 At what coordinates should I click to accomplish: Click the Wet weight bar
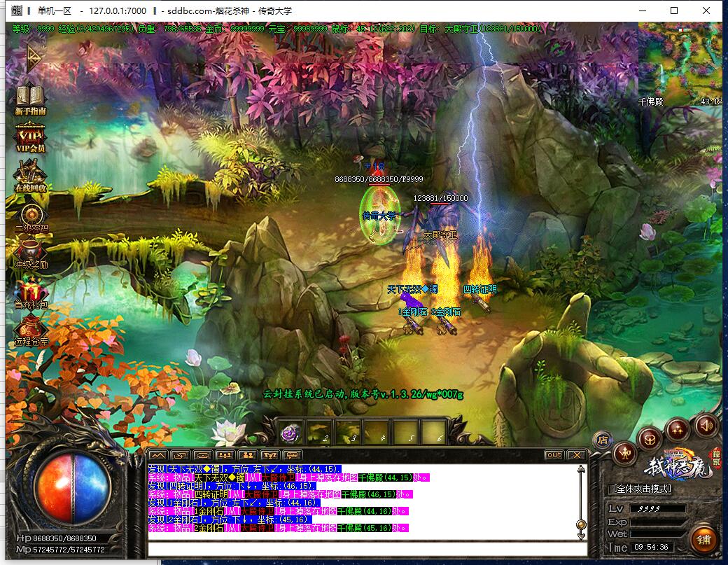659,534
